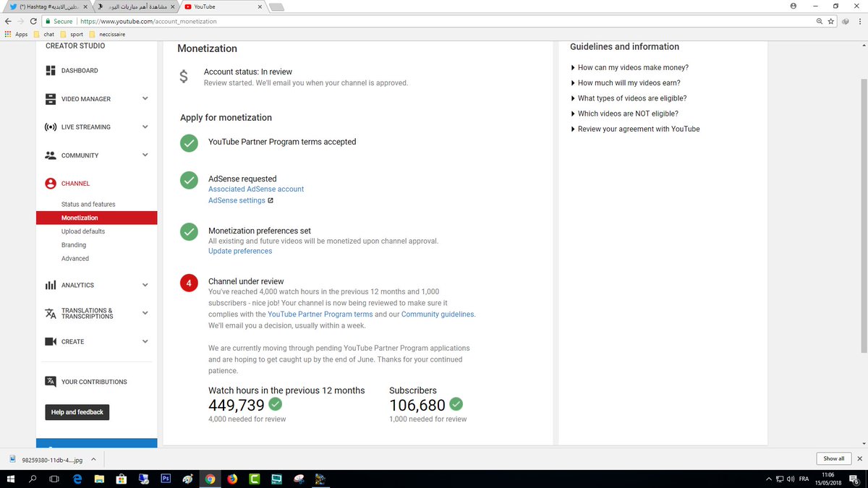
Task: Expand the Live Streaming section chevron
Action: pos(145,127)
